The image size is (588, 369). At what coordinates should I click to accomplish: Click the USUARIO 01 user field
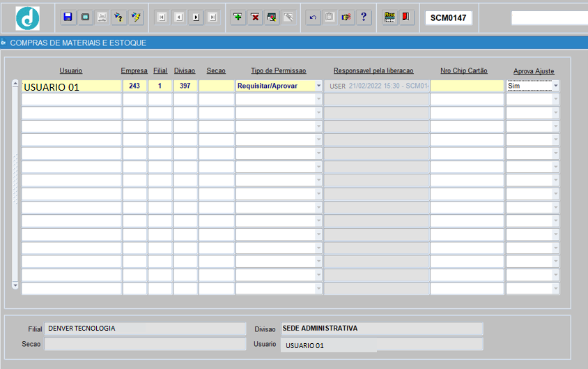click(x=71, y=86)
